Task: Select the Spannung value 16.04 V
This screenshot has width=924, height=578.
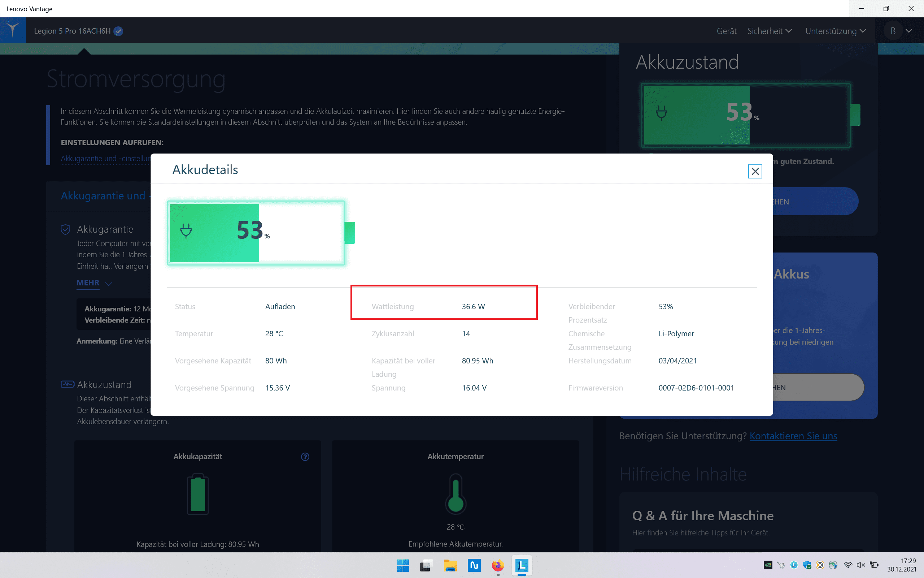Action: click(x=474, y=388)
